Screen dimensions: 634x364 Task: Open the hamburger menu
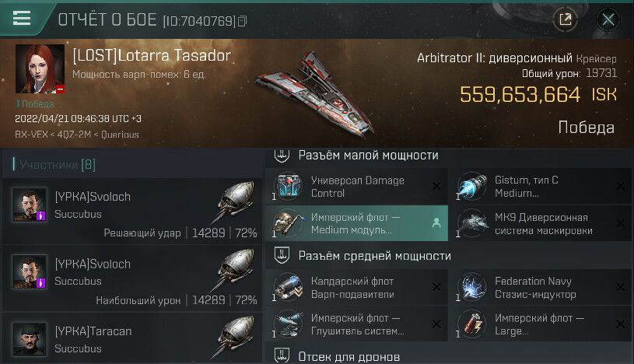tap(22, 18)
